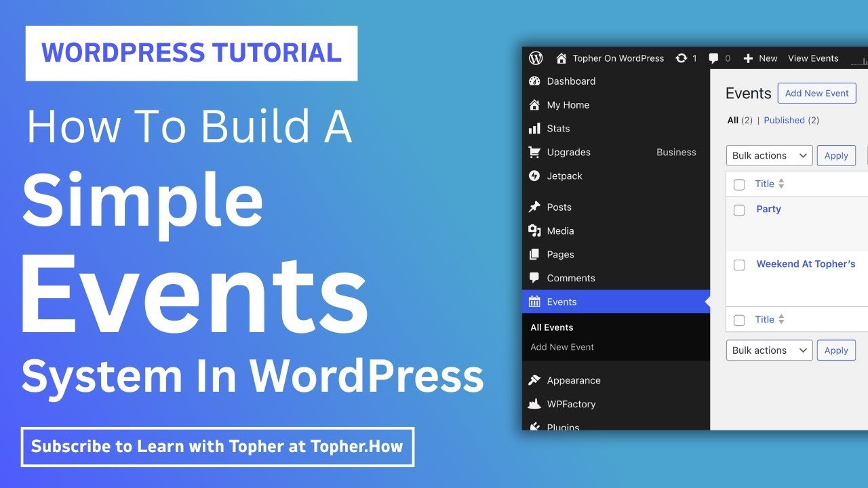Screen dimensions: 868x488
Task: Open the Appearance paintbrush icon
Action: coord(534,381)
